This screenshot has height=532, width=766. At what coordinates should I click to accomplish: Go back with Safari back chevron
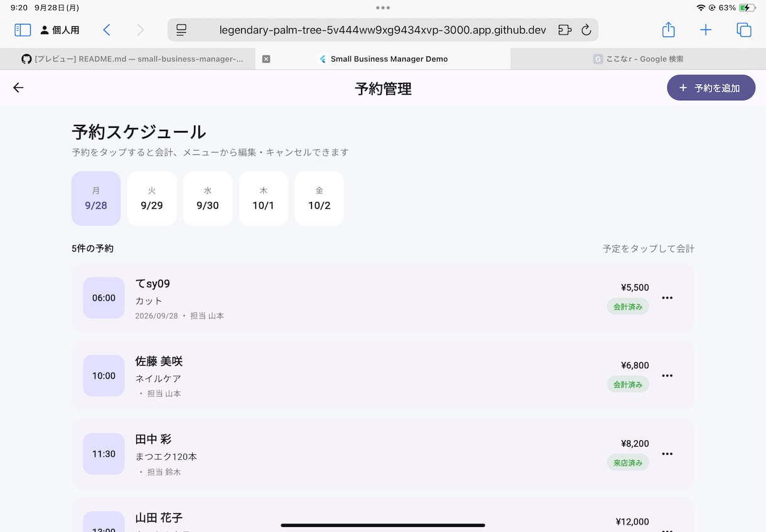(107, 29)
